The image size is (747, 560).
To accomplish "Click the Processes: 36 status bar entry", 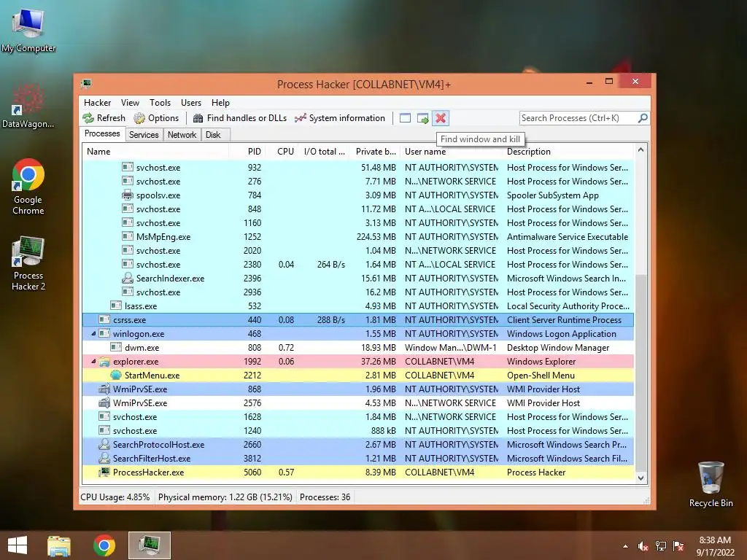I will (x=325, y=497).
